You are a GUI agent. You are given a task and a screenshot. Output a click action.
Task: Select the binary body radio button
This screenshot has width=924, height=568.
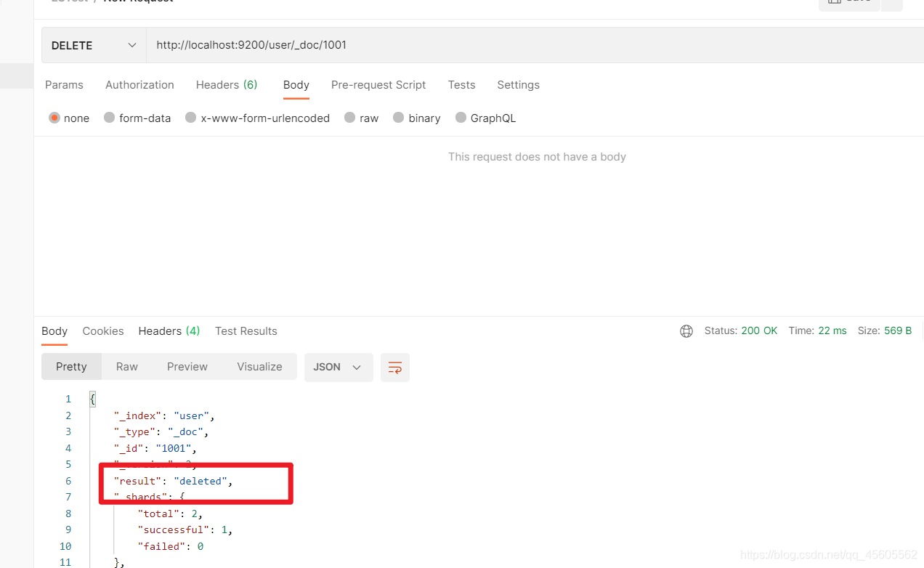coord(399,118)
